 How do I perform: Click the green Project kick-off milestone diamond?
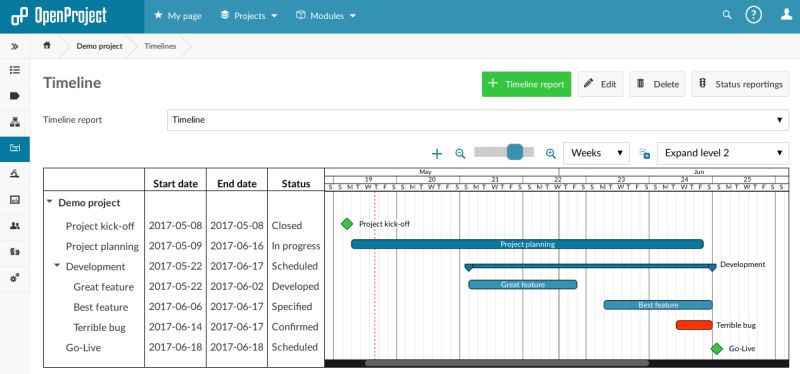tap(347, 223)
